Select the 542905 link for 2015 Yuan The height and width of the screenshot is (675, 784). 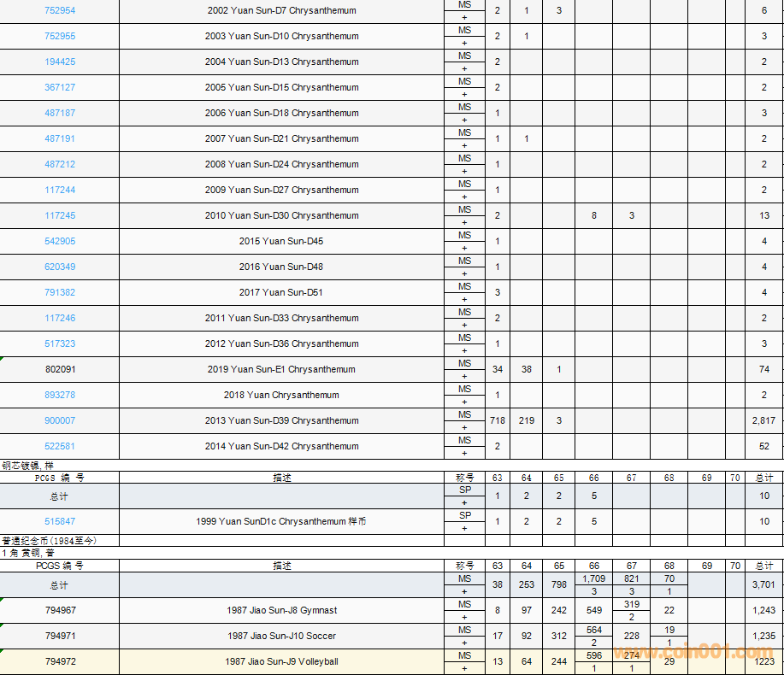click(x=60, y=241)
